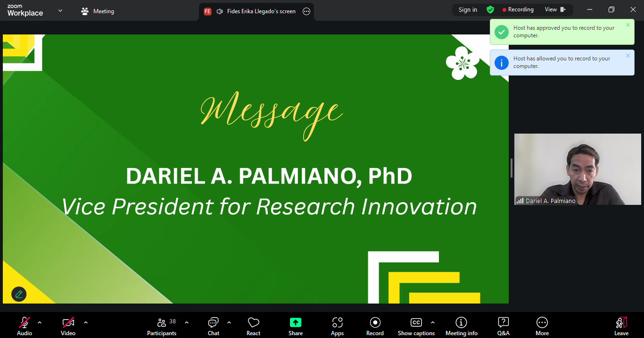Toggle the Record button
This screenshot has width=644, height=338.
(x=375, y=326)
